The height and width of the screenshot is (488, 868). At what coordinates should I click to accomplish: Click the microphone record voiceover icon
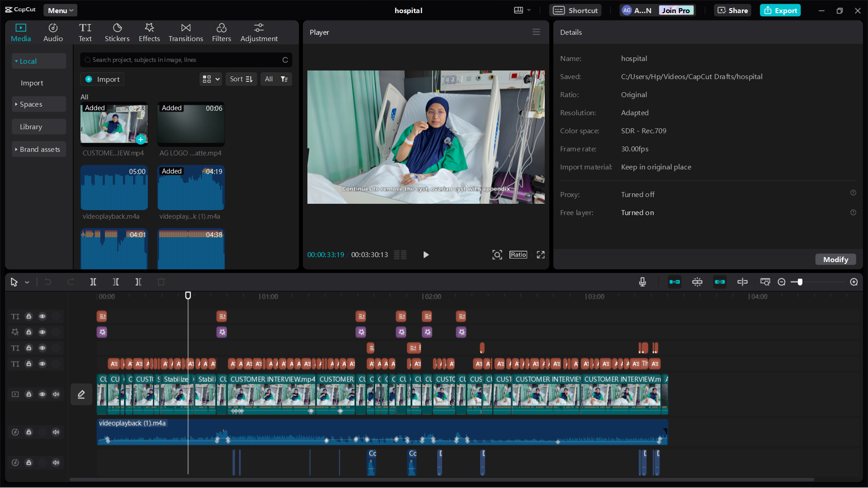pos(642,282)
